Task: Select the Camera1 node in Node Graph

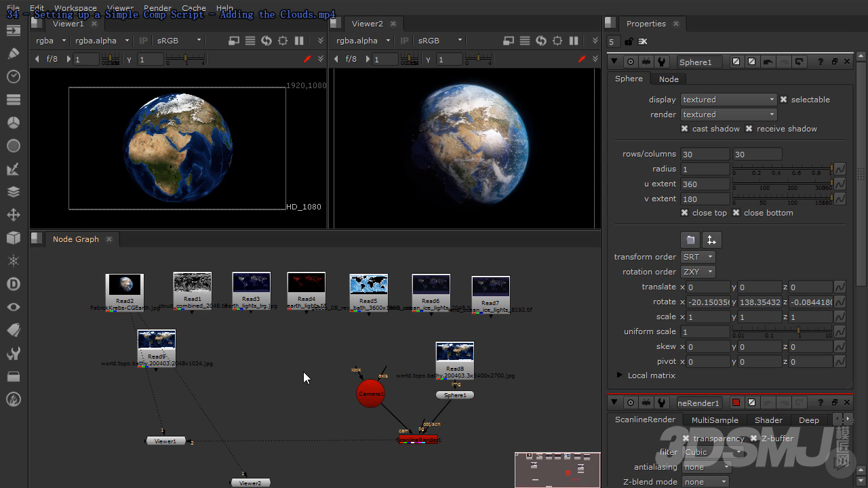Action: [370, 394]
